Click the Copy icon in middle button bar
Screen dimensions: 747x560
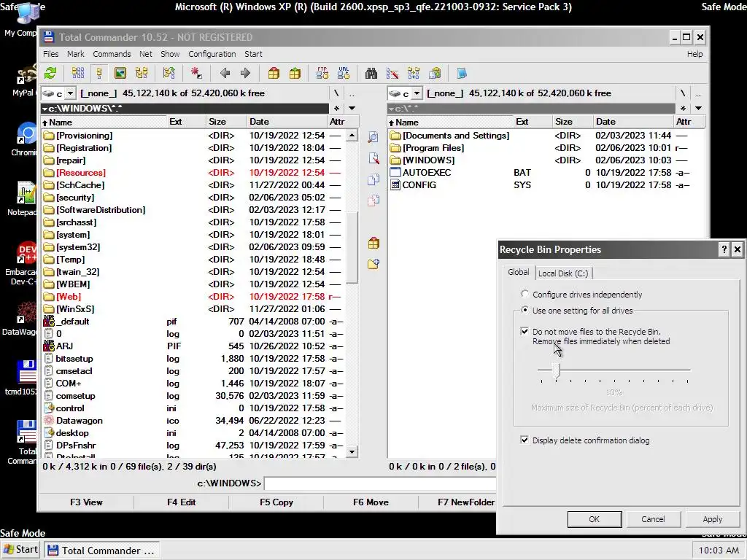(373, 179)
